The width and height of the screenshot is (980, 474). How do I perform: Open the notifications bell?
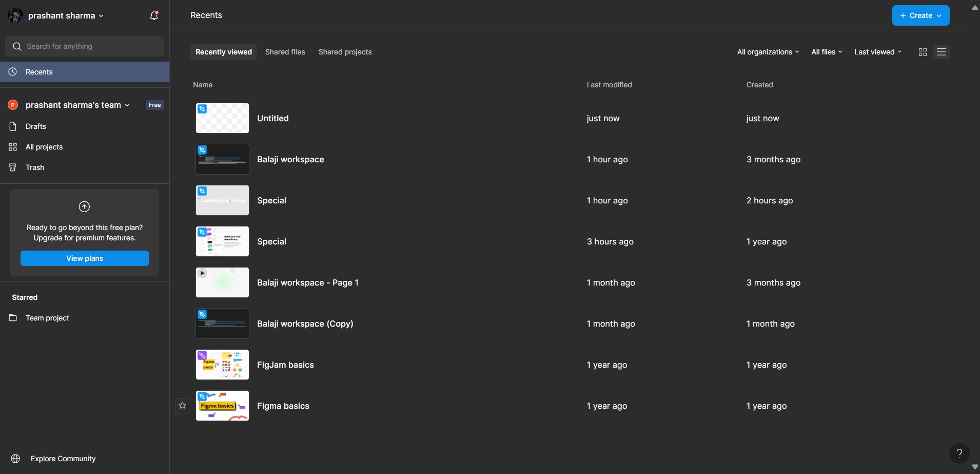pos(154,15)
